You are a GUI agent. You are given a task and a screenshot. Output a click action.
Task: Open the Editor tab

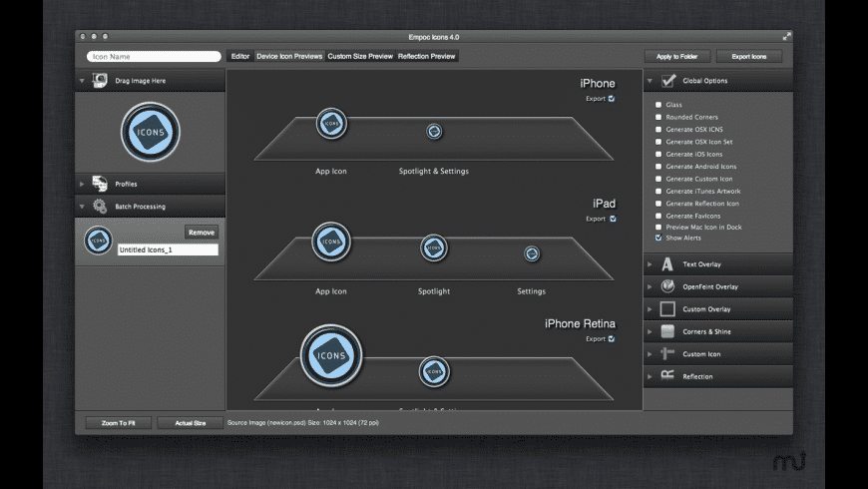239,57
